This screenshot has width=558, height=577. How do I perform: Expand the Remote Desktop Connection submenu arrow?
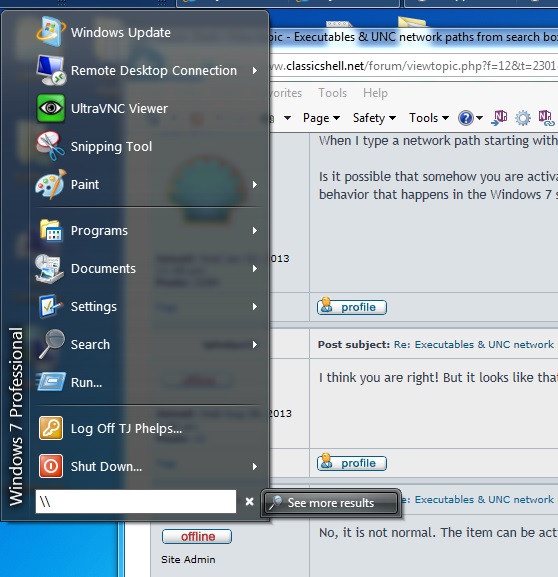pos(255,70)
